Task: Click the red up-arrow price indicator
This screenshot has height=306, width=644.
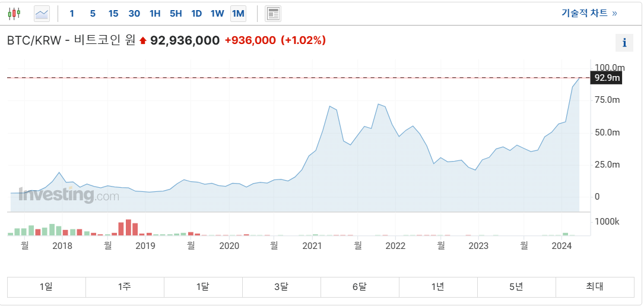Action: click(143, 40)
